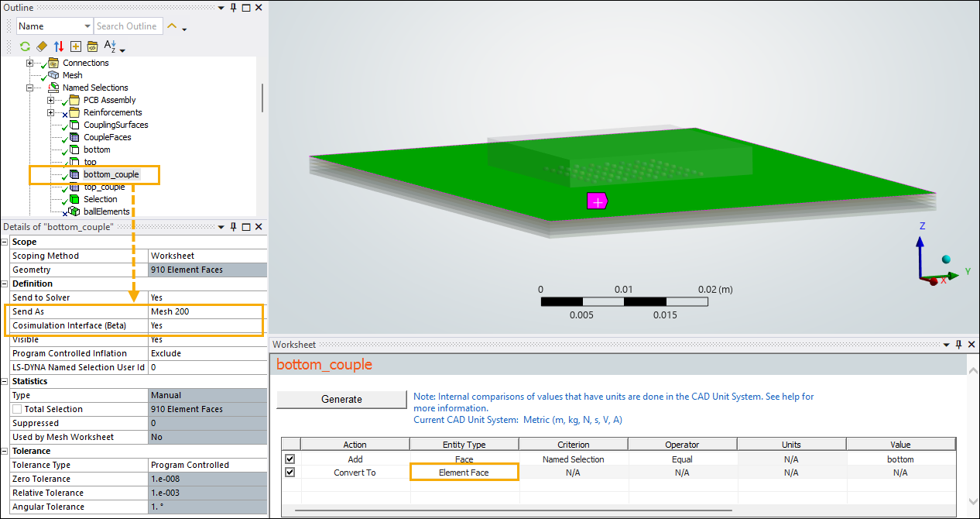
Task: Click the A-Z sort icon in Outline
Action: coord(110,46)
